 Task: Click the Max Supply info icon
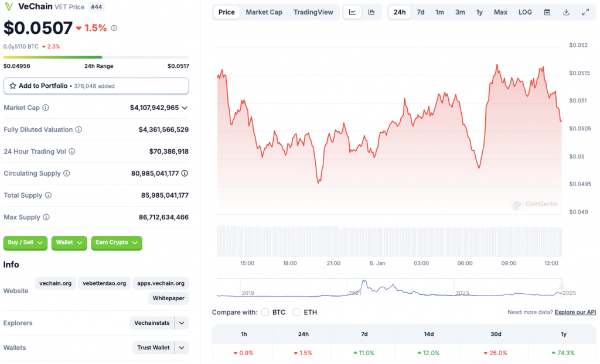(46, 217)
